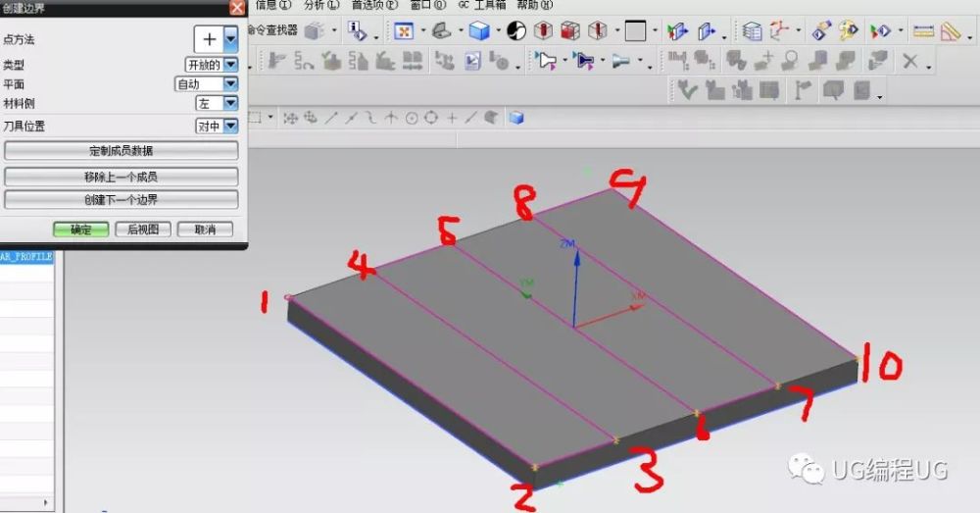
Task: Click the grey checkmark verify icon
Action: pyautogui.click(x=688, y=90)
